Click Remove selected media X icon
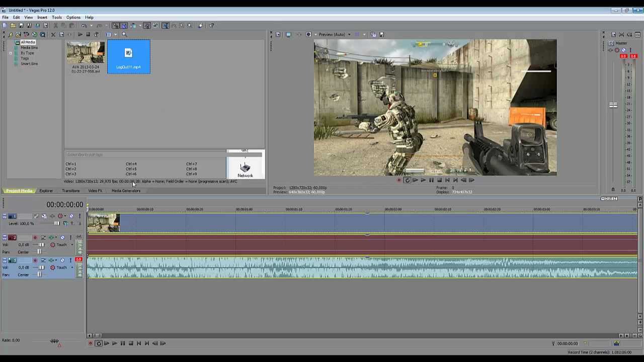Screen dimensions: 644x362 53,35
